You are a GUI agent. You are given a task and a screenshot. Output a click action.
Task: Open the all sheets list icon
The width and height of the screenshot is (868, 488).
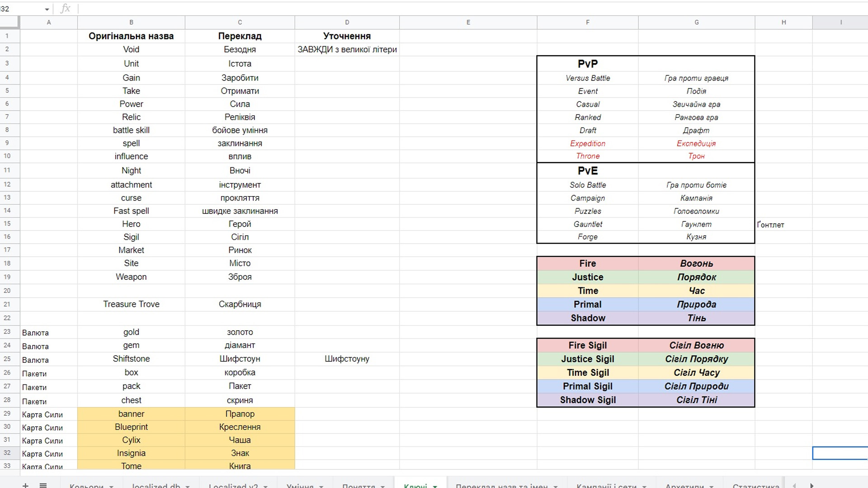[43, 485]
